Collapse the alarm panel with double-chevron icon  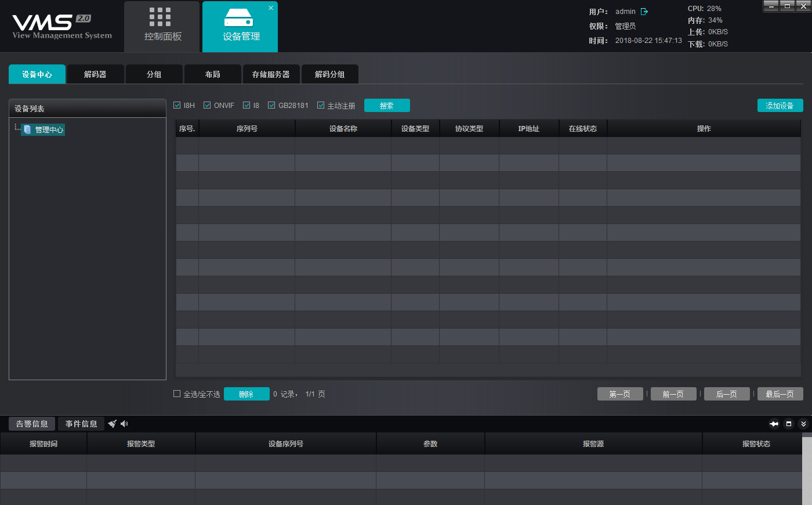click(x=803, y=424)
